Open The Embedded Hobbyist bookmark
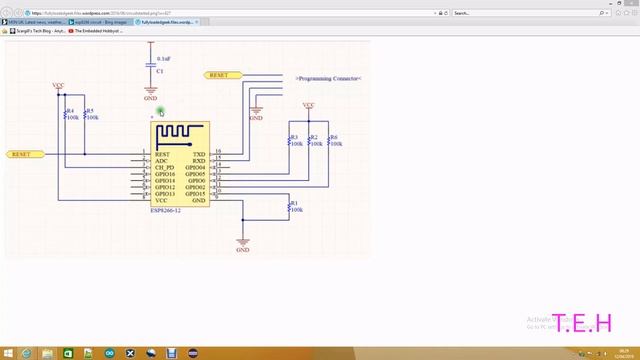This screenshot has width=640, height=360. tap(96, 31)
